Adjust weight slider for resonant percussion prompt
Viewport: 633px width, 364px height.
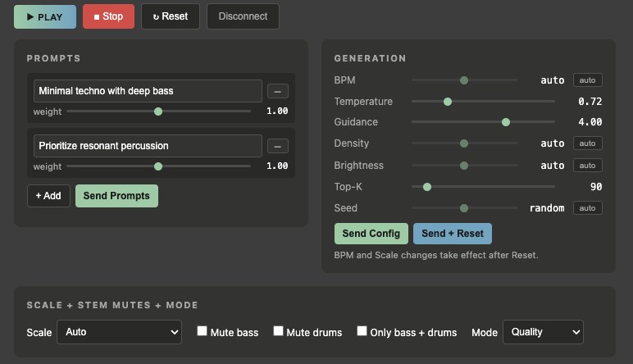(158, 166)
